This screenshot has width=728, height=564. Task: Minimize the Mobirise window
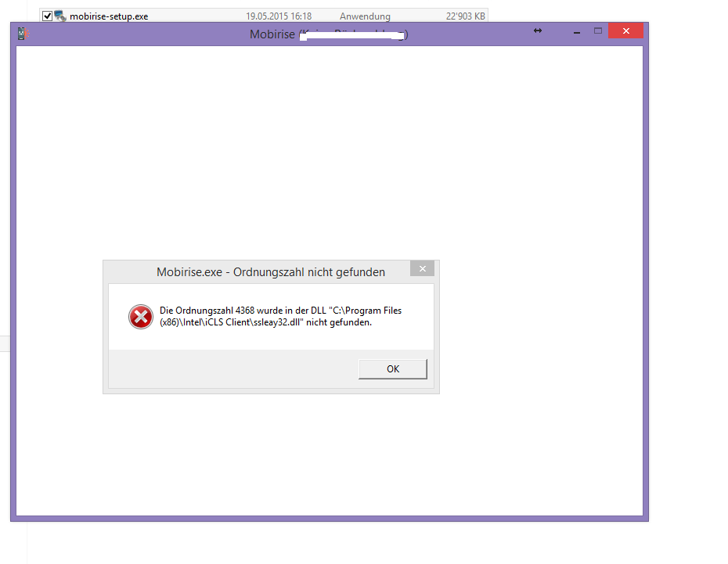point(576,32)
